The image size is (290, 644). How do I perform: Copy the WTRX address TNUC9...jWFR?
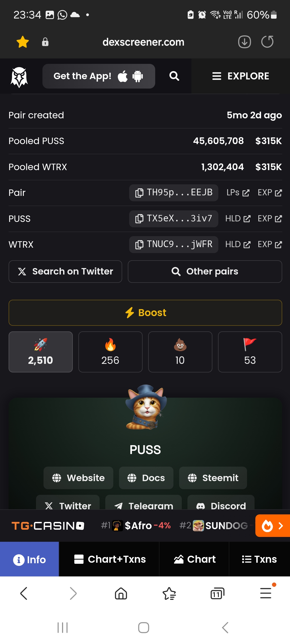coord(174,244)
